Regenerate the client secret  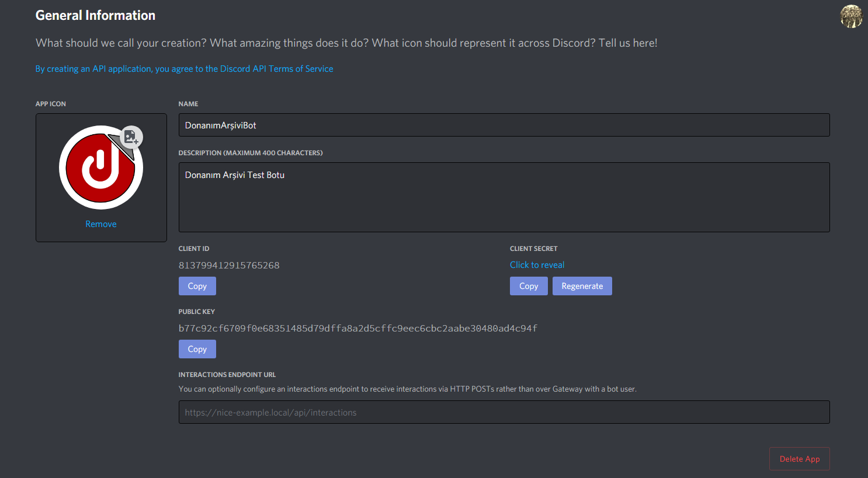tap(582, 286)
